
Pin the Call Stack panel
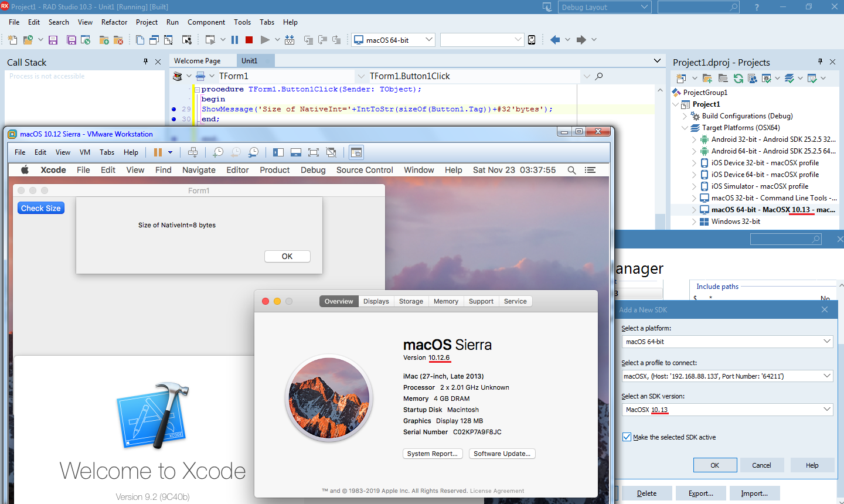(146, 62)
